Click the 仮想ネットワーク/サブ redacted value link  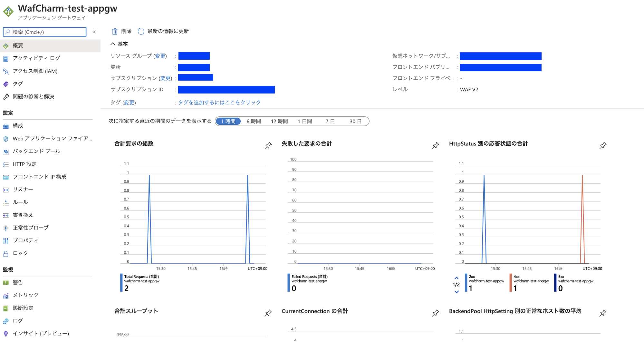[x=500, y=56]
